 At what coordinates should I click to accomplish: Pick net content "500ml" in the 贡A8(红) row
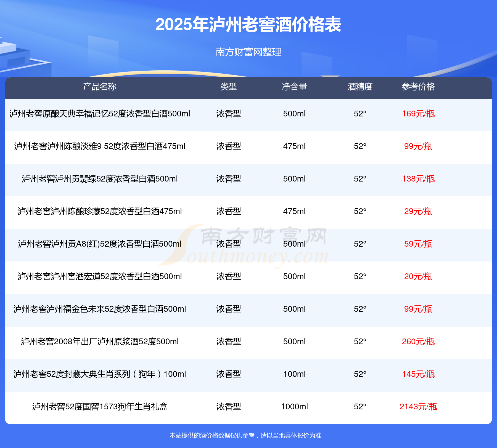click(x=294, y=244)
